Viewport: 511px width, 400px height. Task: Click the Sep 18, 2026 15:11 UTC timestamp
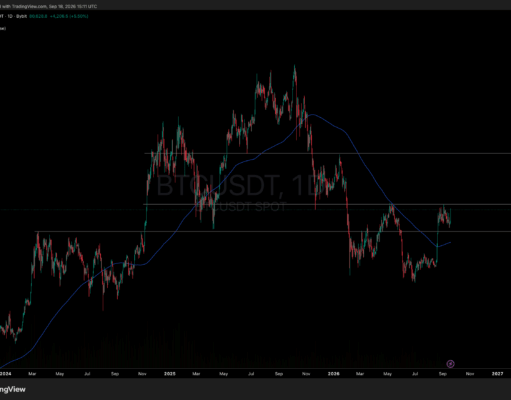pyautogui.click(x=73, y=6)
